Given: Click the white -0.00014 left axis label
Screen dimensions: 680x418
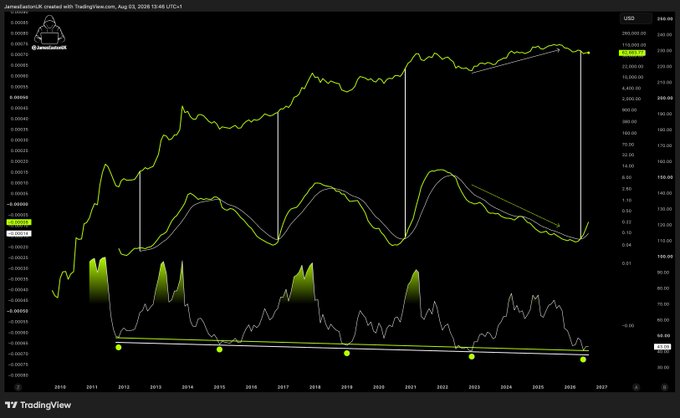Looking at the screenshot, I should coord(19,233).
